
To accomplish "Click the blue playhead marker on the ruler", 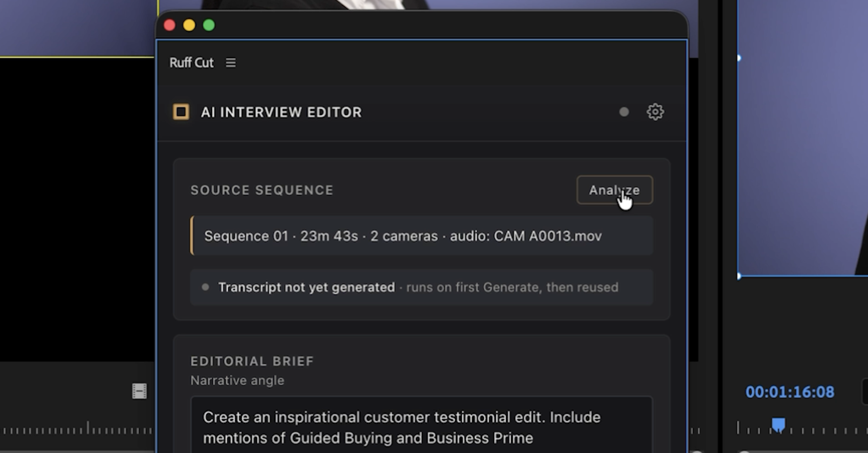I will pos(778,425).
